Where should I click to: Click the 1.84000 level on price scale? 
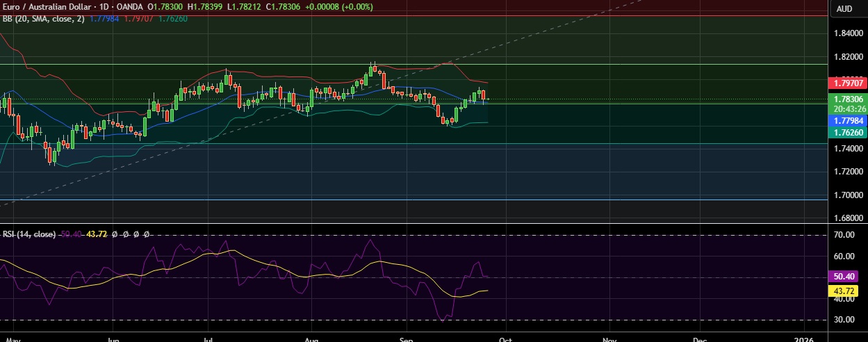click(x=848, y=33)
